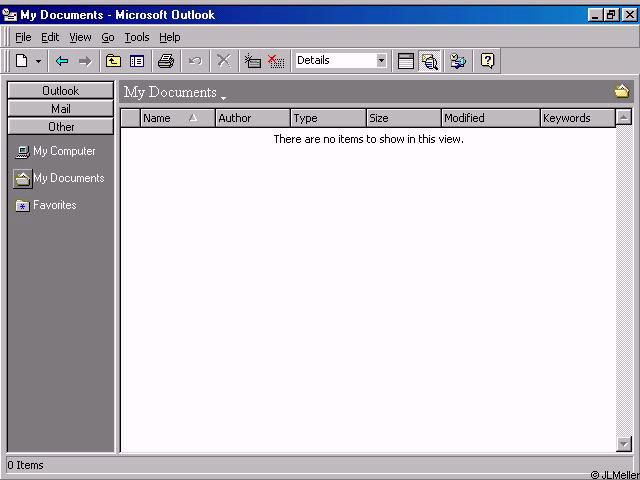Click the Disconnect Network Drive icon
This screenshot has height=480, width=640.
click(276, 61)
